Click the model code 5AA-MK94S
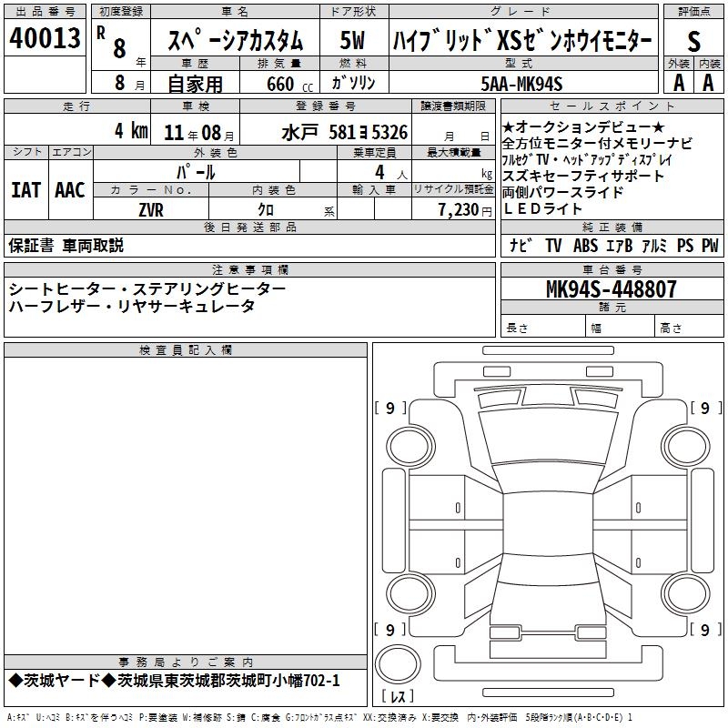This screenshot has height=728, width=728. 521,84
